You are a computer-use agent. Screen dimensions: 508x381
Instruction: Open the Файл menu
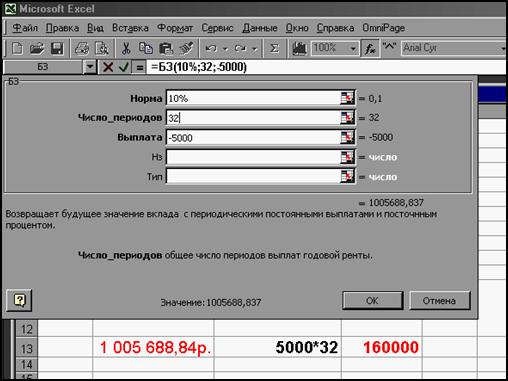(x=25, y=28)
